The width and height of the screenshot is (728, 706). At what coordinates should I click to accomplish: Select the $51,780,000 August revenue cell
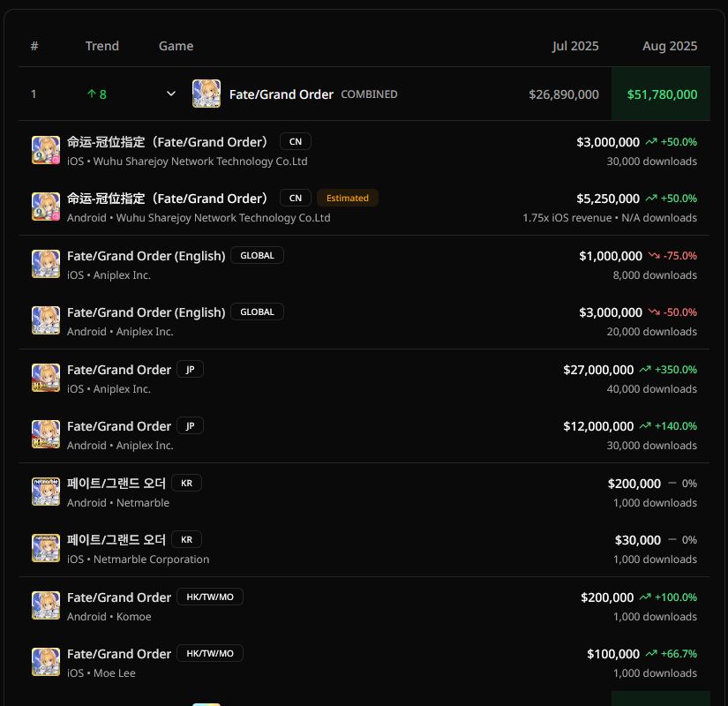coord(661,94)
